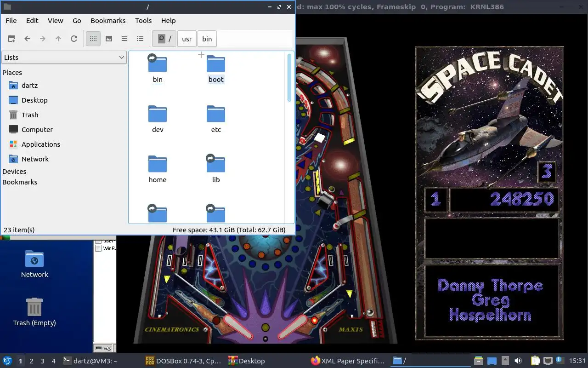Switch to icon view mode
The width and height of the screenshot is (588, 368).
click(93, 39)
